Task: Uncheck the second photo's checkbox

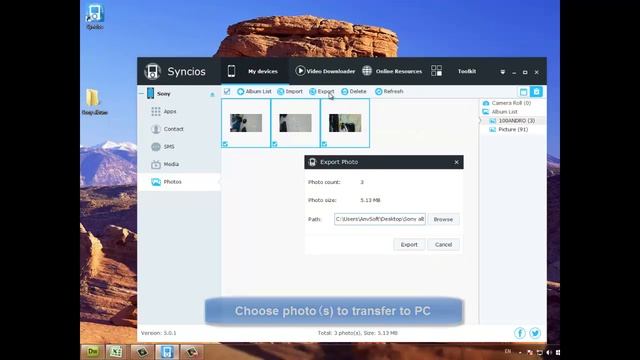Action: point(275,144)
